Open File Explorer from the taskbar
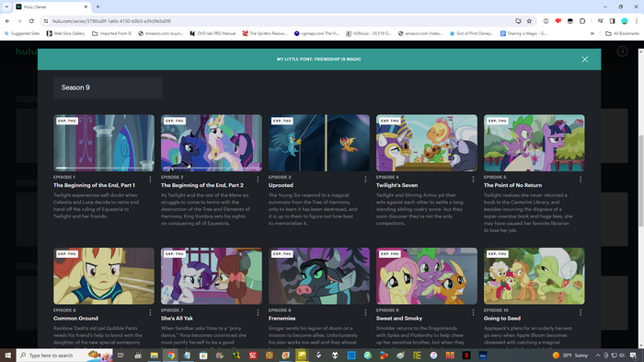 coord(154,355)
